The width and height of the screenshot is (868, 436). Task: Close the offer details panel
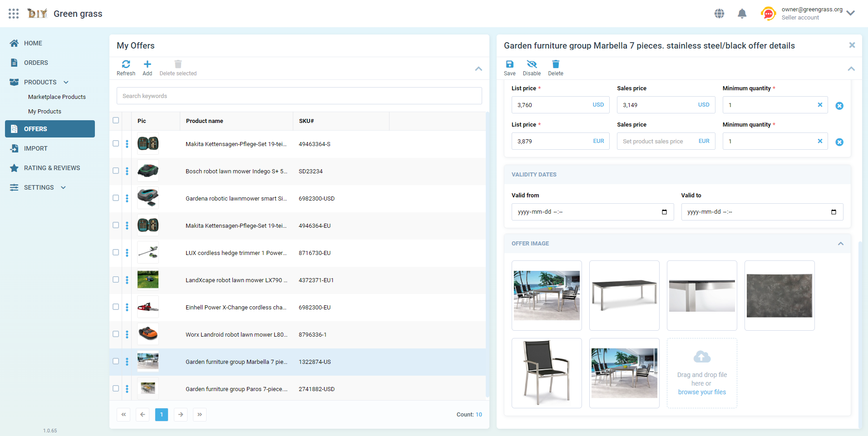(x=852, y=45)
